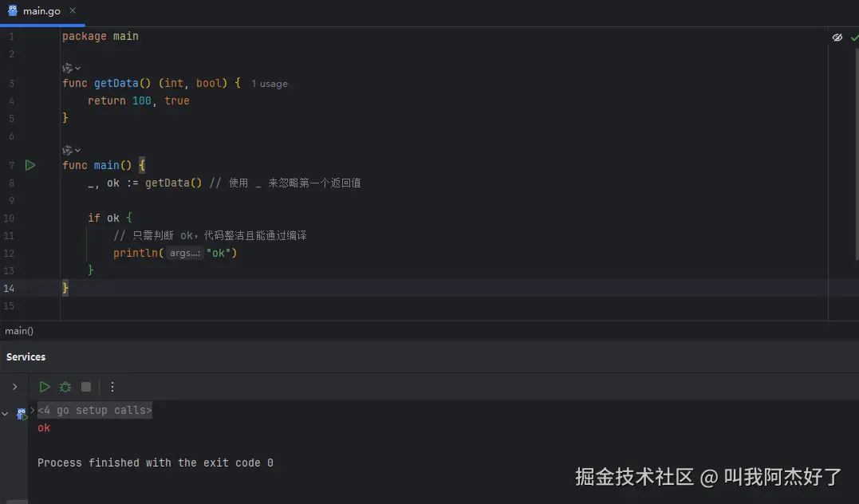Click the AI assistant icon above getData
Image resolution: width=859 pixels, height=504 pixels.
(x=68, y=69)
